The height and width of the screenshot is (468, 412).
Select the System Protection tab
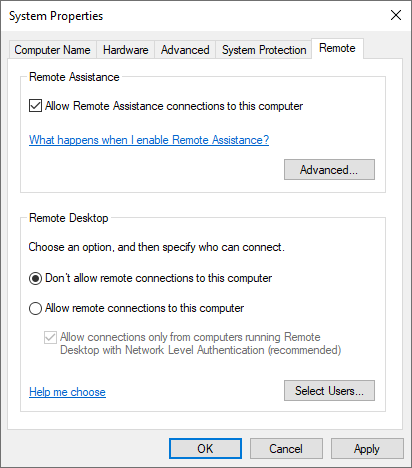coord(264,50)
